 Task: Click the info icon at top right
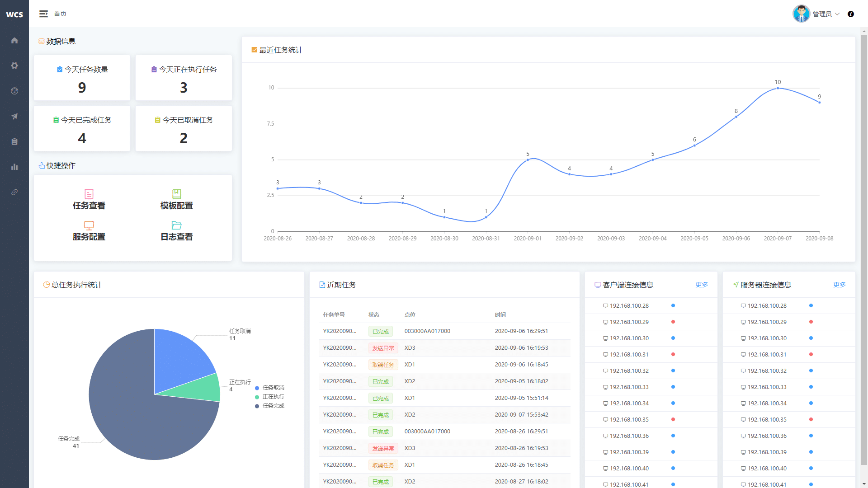click(x=851, y=14)
